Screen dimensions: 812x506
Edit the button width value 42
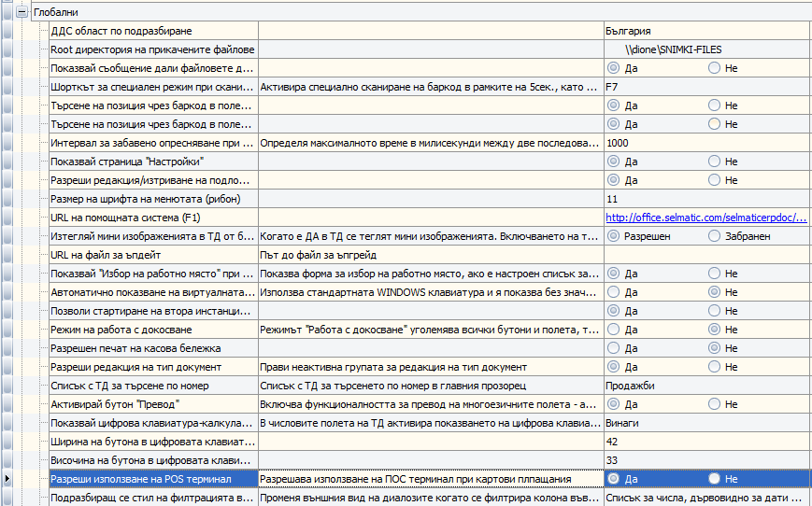coord(708,442)
